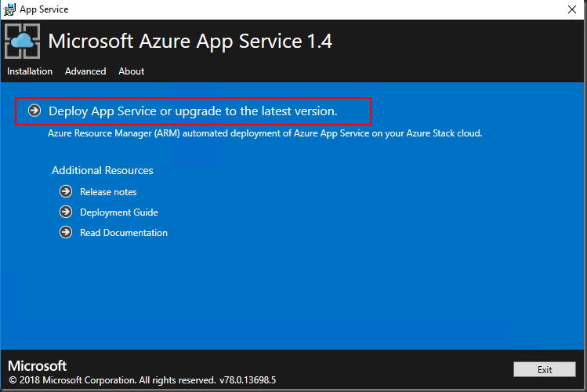Click the arrow icon next to Read Documentation
This screenshot has height=392, width=587.
pyautogui.click(x=66, y=233)
